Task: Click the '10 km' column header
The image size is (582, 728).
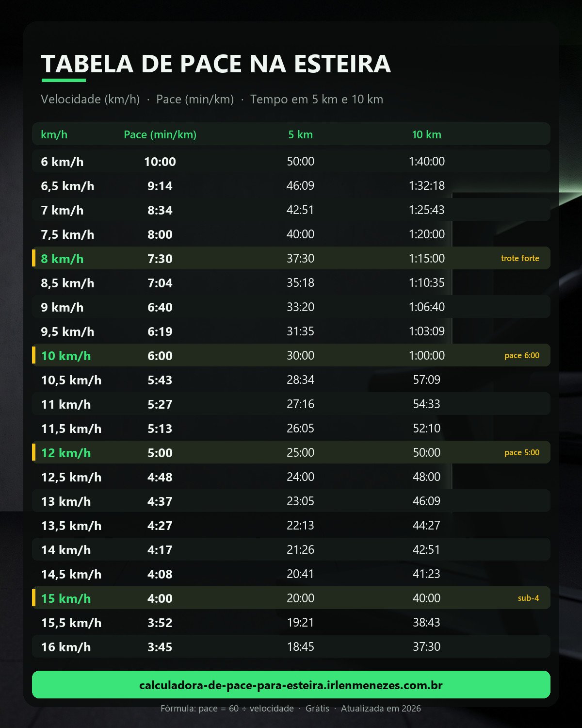Action: [427, 134]
